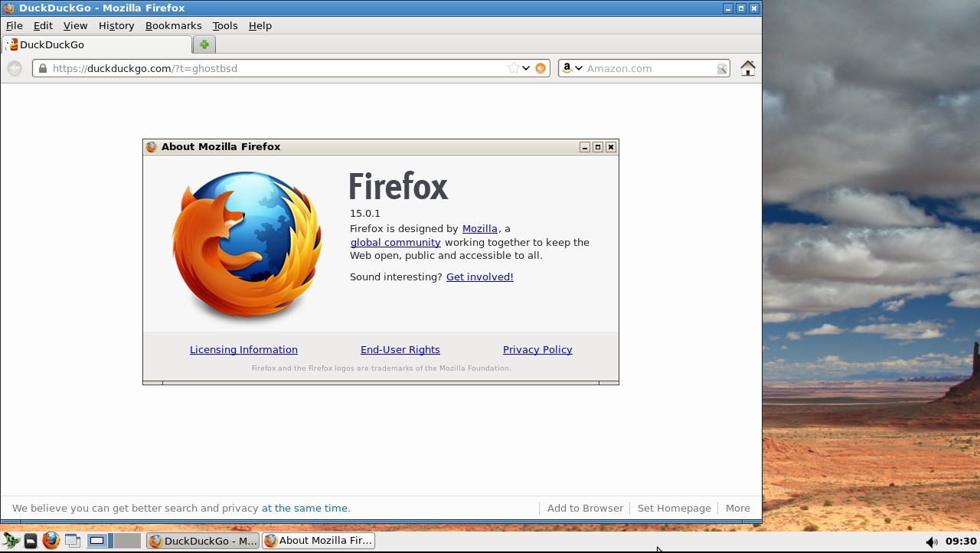Close the main DuckDuckGo Firefox window
The height and width of the screenshot is (553, 980).
[753, 8]
